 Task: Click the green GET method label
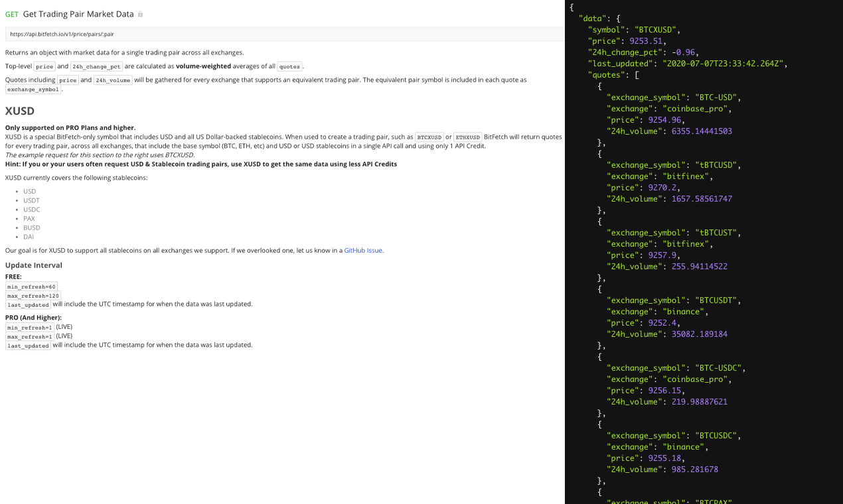pos(12,14)
